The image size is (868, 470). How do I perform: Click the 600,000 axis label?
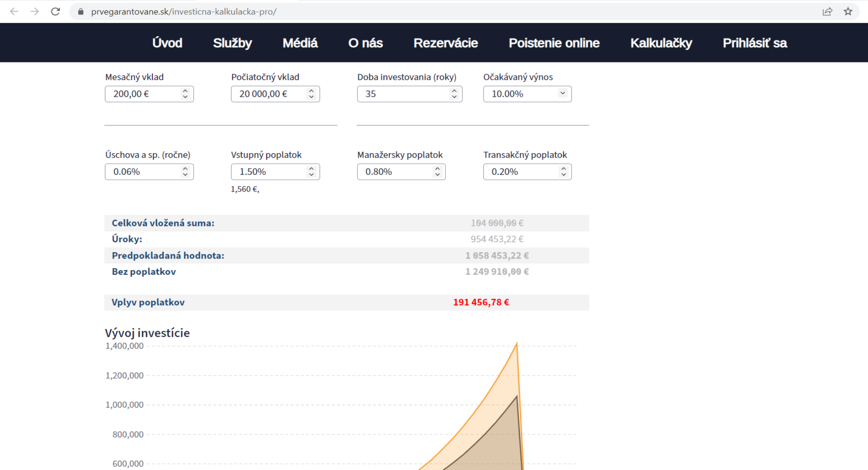pyautogui.click(x=128, y=464)
